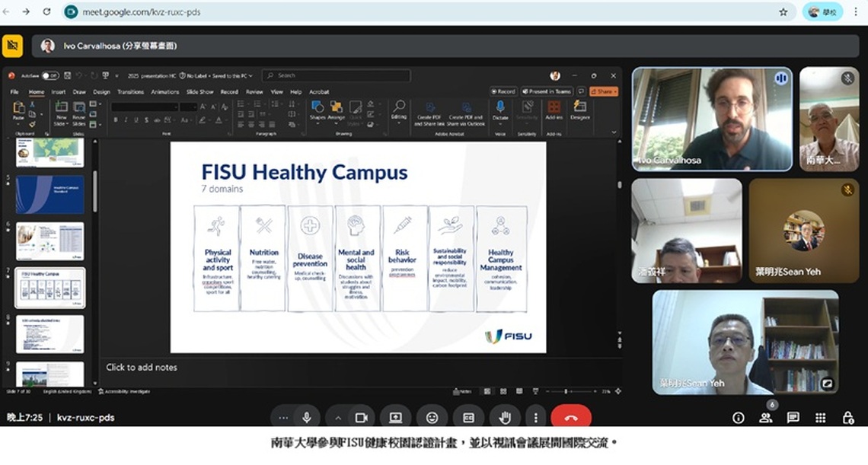Image resolution: width=868 pixels, height=465 pixels.
Task: Open the activities grid icon
Action: click(820, 418)
